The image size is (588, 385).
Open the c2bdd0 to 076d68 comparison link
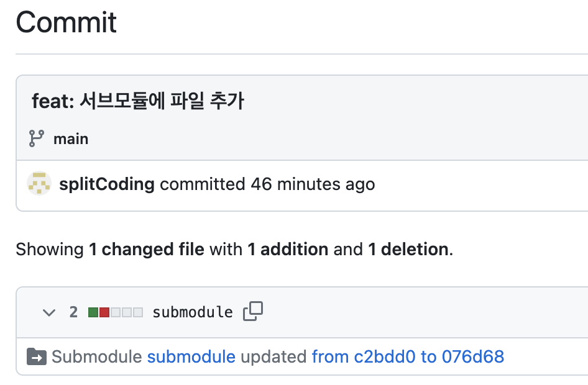(408, 356)
